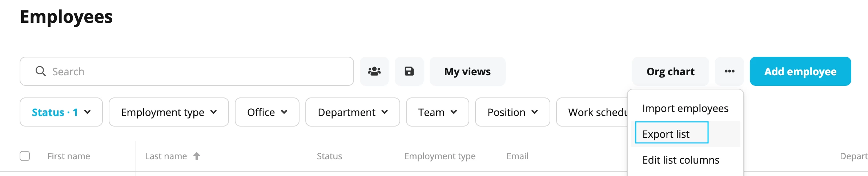
Task: Expand the Team filter dropdown
Action: click(x=437, y=112)
